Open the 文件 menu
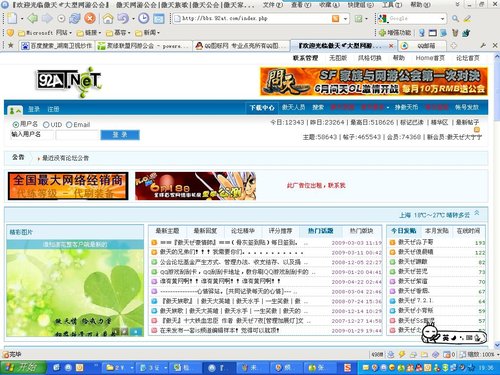The height and width of the screenshot is (375, 500). (x=273, y=5)
